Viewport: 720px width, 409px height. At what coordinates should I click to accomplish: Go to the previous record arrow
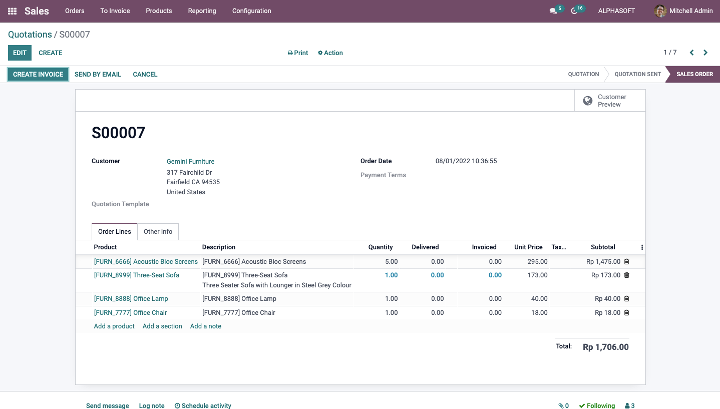pos(691,52)
